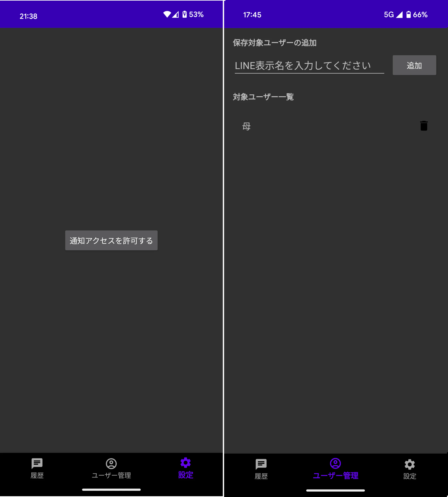Tap purple 設定 gear icon on left screen
The height and width of the screenshot is (497, 448).
[x=186, y=463]
